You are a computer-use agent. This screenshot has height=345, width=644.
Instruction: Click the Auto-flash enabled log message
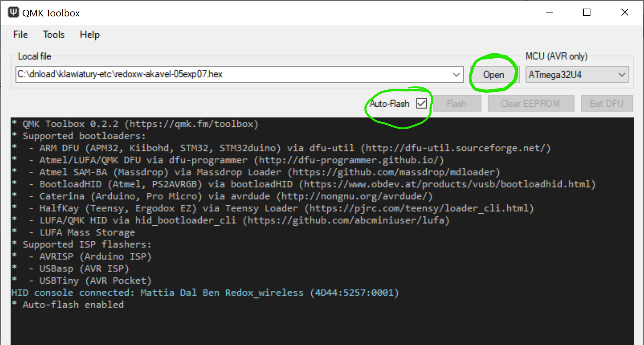[73, 305]
